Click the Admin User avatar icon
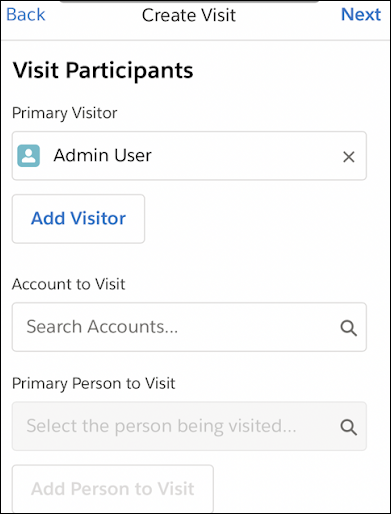 pos(29,156)
